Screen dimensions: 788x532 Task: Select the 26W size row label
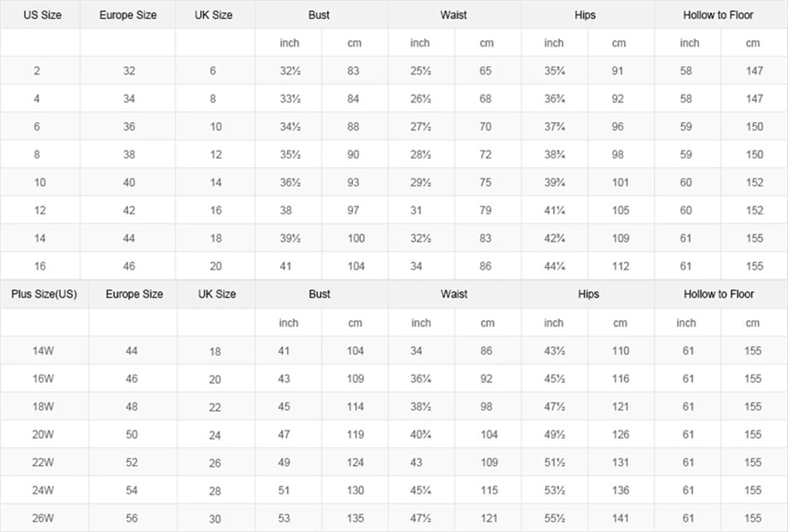pyautogui.click(x=43, y=518)
